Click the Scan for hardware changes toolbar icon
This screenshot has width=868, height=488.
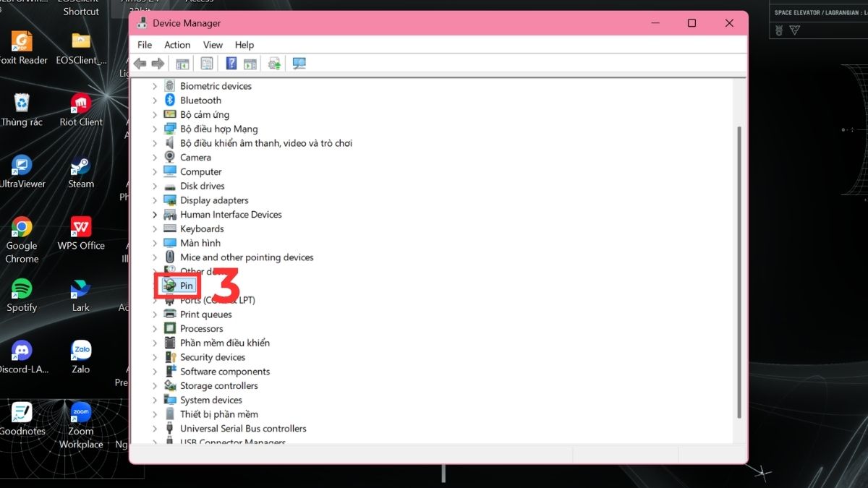pyautogui.click(x=273, y=63)
